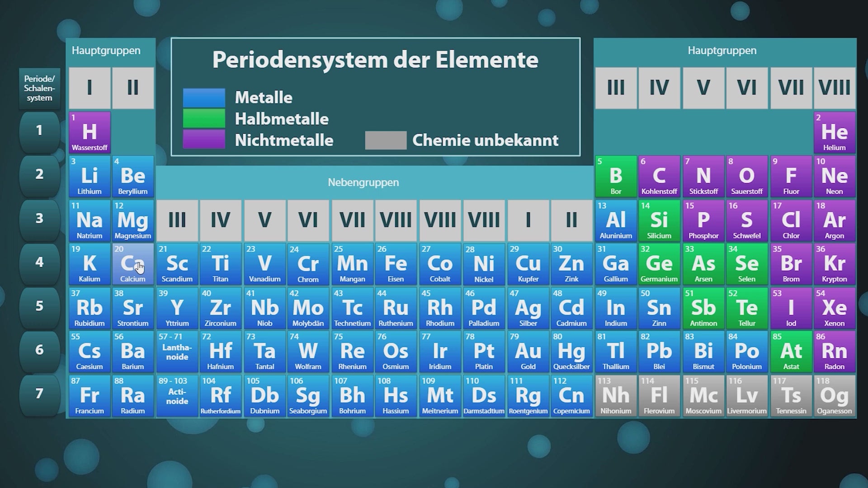Choose the Fluor (F) tile

pyautogui.click(x=791, y=176)
